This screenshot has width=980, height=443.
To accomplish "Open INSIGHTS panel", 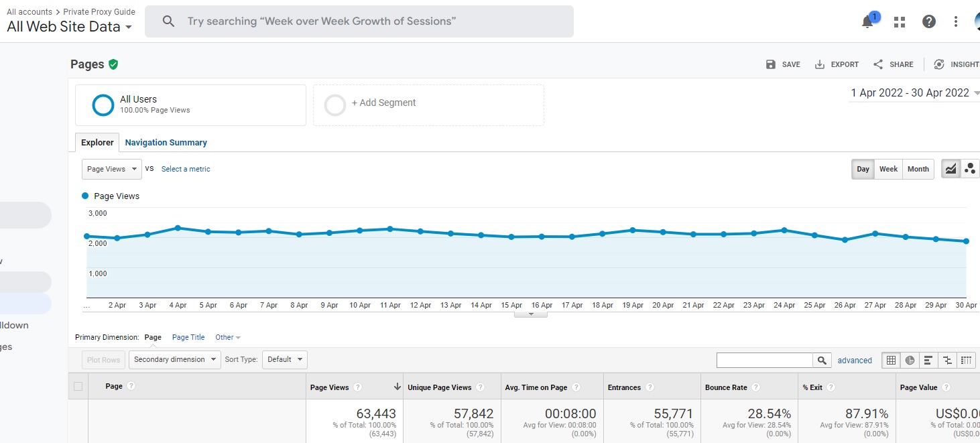I will [957, 64].
